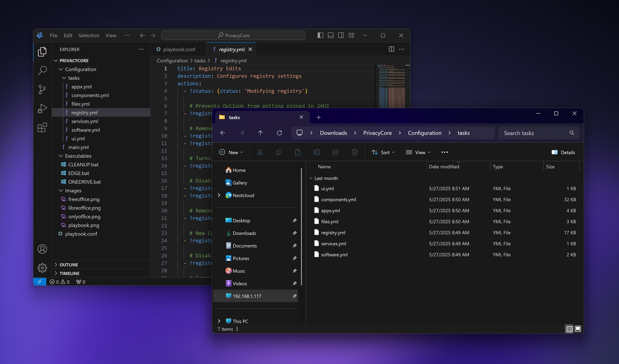Viewport: 619px width, 364px height.
Task: Click errors and warnings count in status bar
Action: click(60, 282)
